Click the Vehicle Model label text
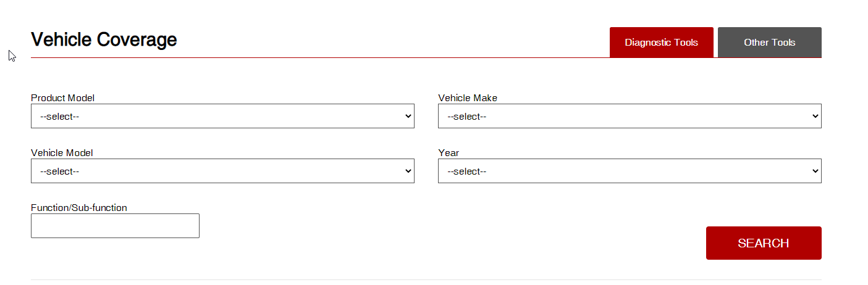The height and width of the screenshot is (285, 868). point(62,152)
